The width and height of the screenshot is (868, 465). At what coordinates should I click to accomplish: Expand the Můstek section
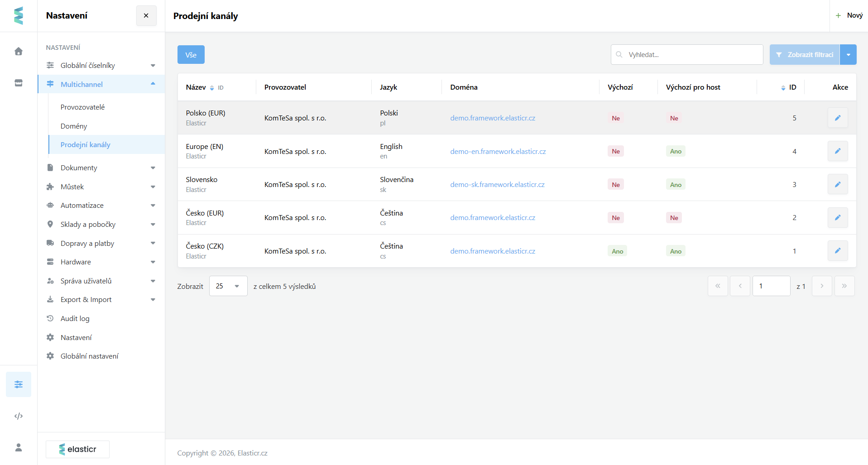pyautogui.click(x=101, y=187)
